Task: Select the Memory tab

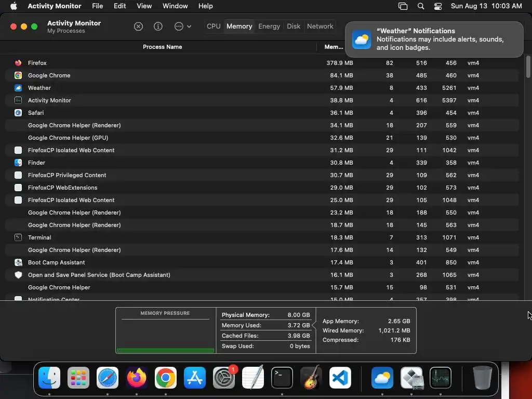Action: point(239,26)
